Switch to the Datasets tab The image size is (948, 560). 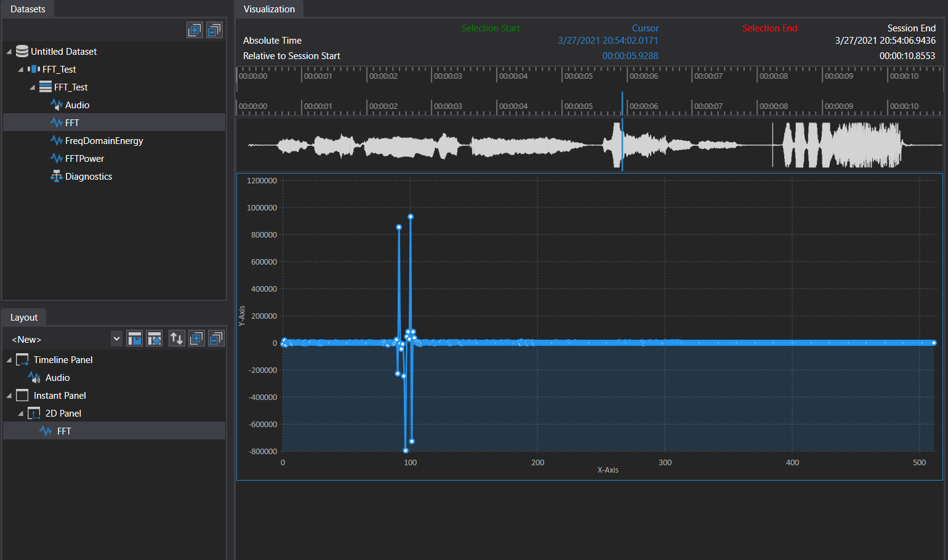click(27, 9)
